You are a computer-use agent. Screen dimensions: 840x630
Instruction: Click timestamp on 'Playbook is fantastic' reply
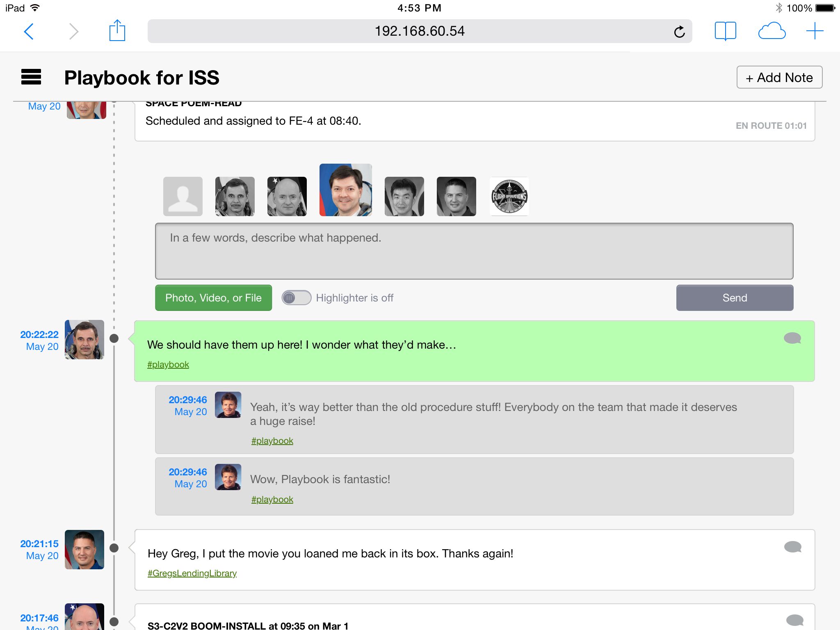pos(188,472)
